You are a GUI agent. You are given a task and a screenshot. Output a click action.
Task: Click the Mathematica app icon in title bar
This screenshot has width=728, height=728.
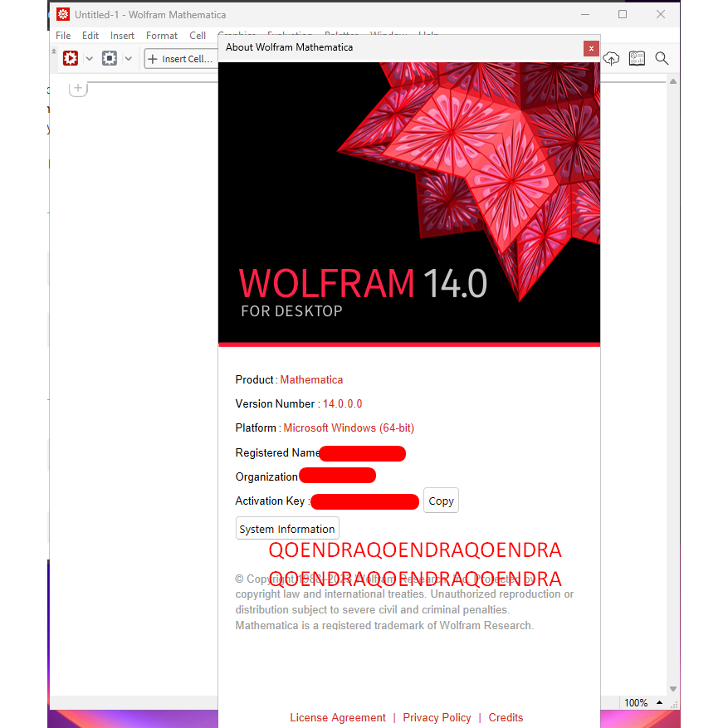pyautogui.click(x=62, y=14)
